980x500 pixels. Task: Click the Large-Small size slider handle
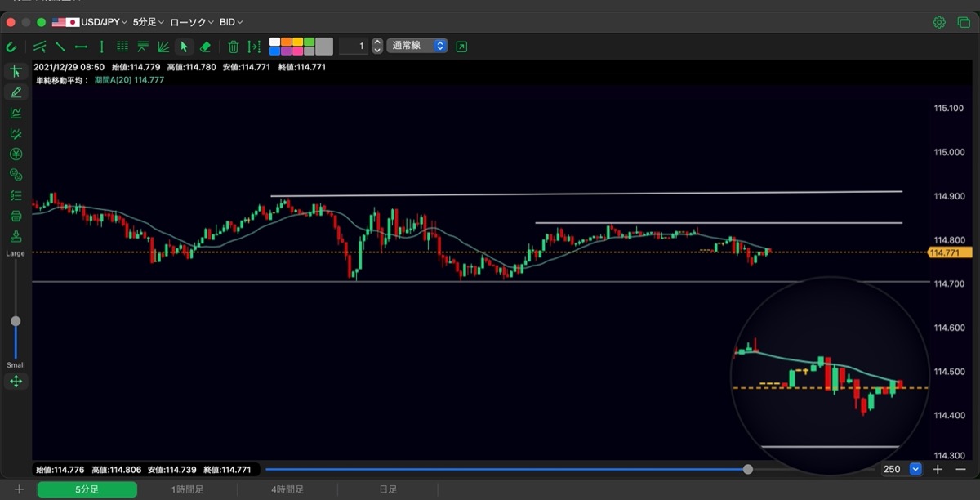[16, 321]
